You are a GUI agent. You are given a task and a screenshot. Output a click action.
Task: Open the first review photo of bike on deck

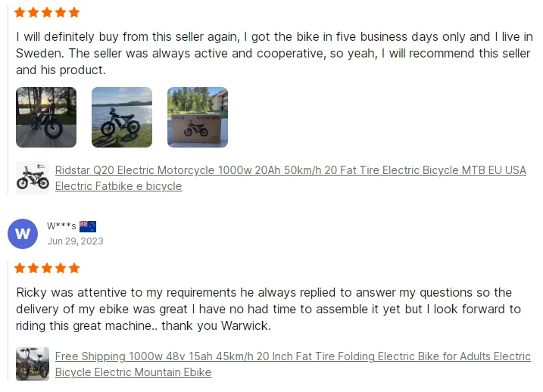(x=46, y=117)
